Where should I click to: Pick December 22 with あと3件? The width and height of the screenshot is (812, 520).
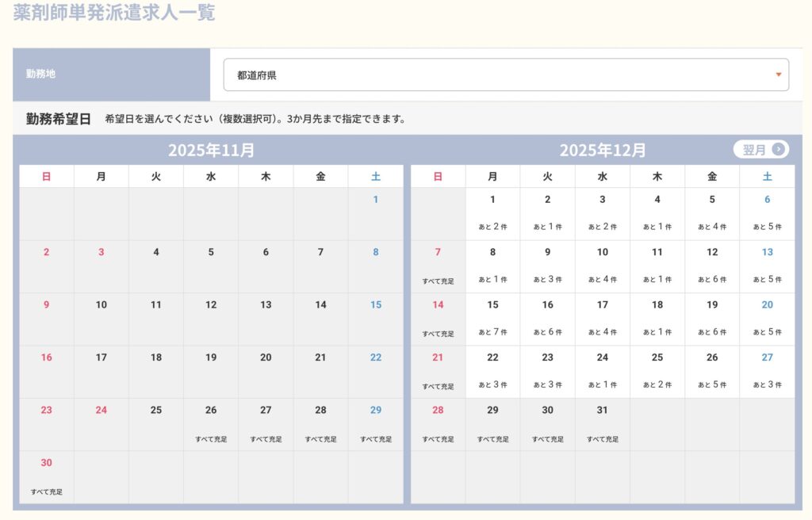pos(492,371)
